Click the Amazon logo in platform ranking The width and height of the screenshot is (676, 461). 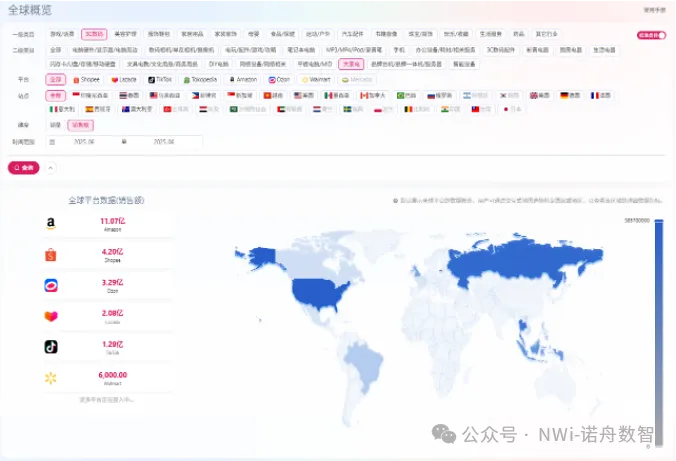[50, 224]
